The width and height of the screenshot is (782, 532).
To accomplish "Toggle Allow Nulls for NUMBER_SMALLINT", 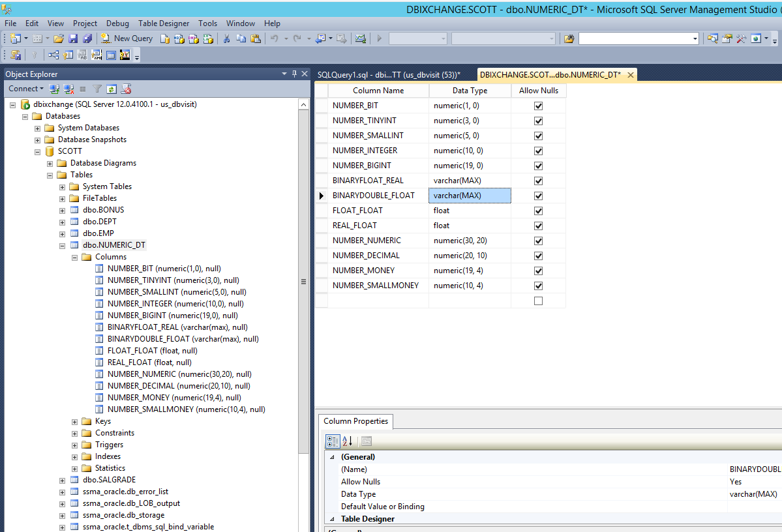I will (538, 136).
